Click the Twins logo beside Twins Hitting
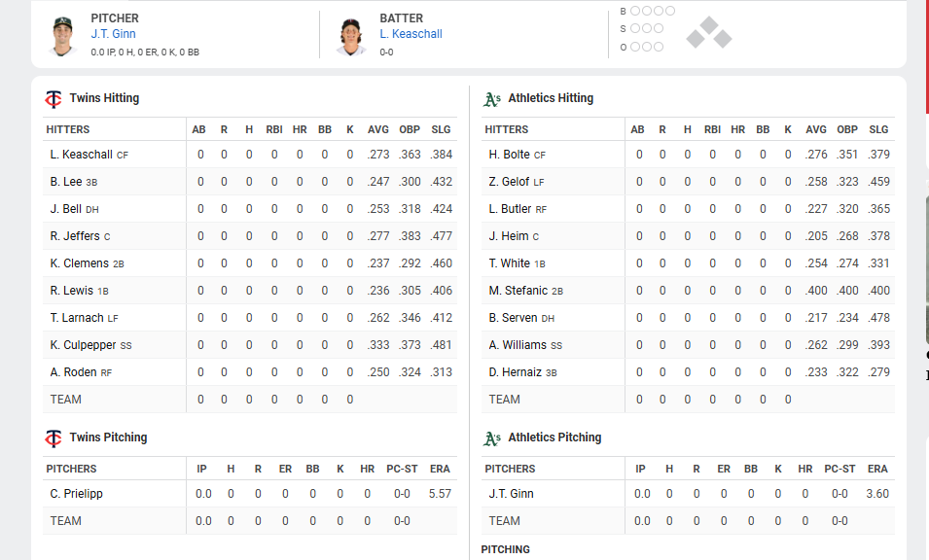Screen dimensions: 929x560 (54, 99)
